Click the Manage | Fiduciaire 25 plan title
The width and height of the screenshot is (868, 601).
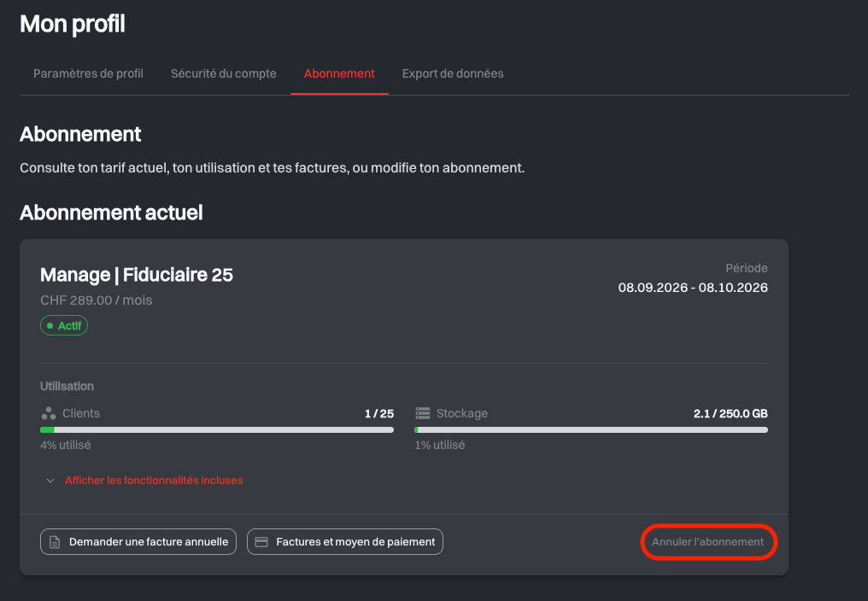[137, 275]
